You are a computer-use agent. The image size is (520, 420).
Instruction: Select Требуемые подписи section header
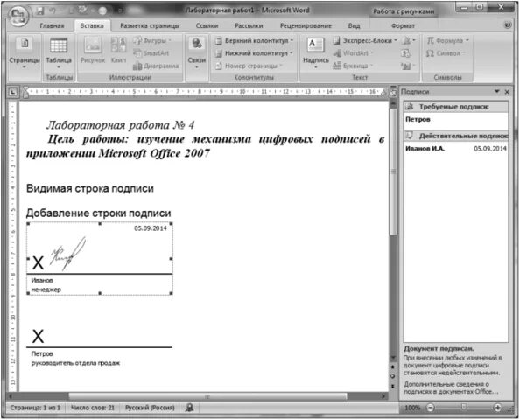[x=455, y=107]
